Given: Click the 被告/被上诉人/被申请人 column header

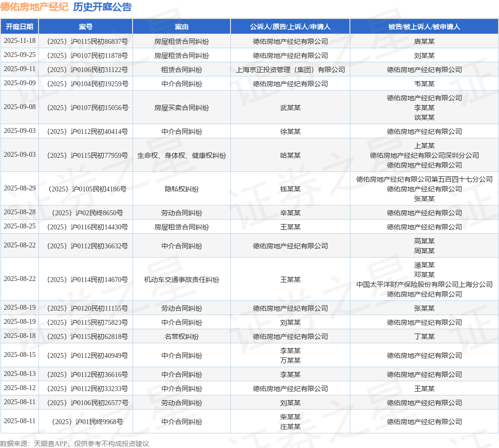Looking at the screenshot, I should pyautogui.click(x=424, y=27).
